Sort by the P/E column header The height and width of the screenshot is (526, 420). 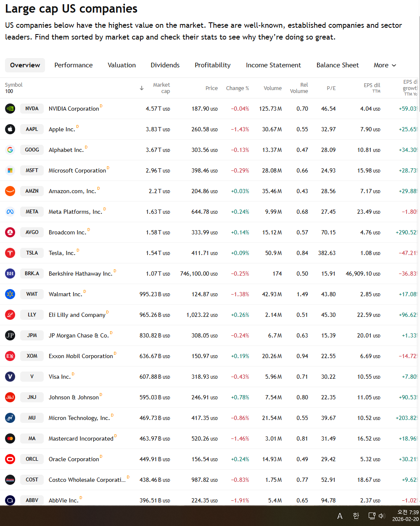pyautogui.click(x=331, y=88)
